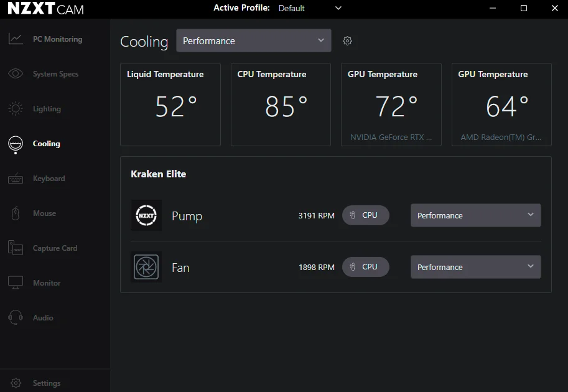The image size is (568, 392).
Task: Click the Keyboard icon in sidebar
Action: click(16, 179)
